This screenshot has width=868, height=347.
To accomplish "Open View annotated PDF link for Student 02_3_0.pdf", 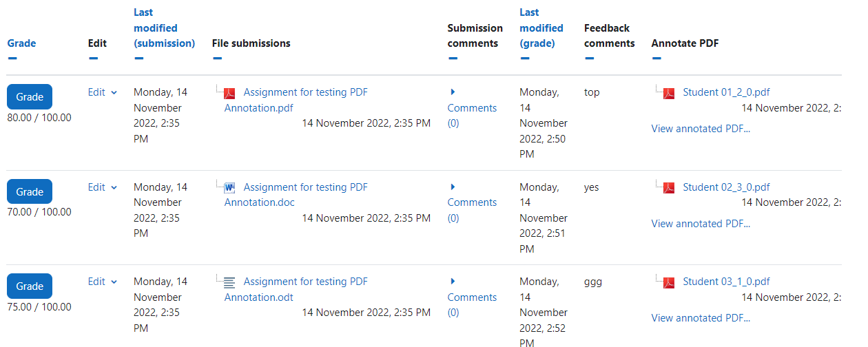I will pyautogui.click(x=701, y=223).
